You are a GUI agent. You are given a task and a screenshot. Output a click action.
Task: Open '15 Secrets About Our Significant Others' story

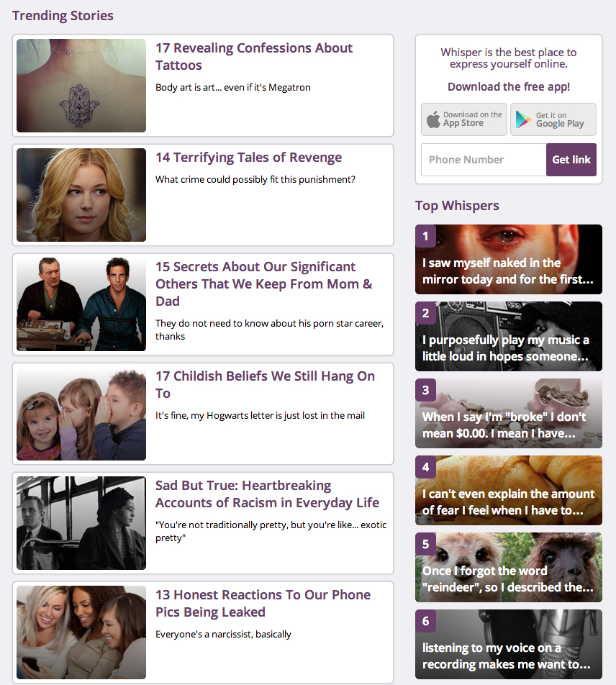264,284
